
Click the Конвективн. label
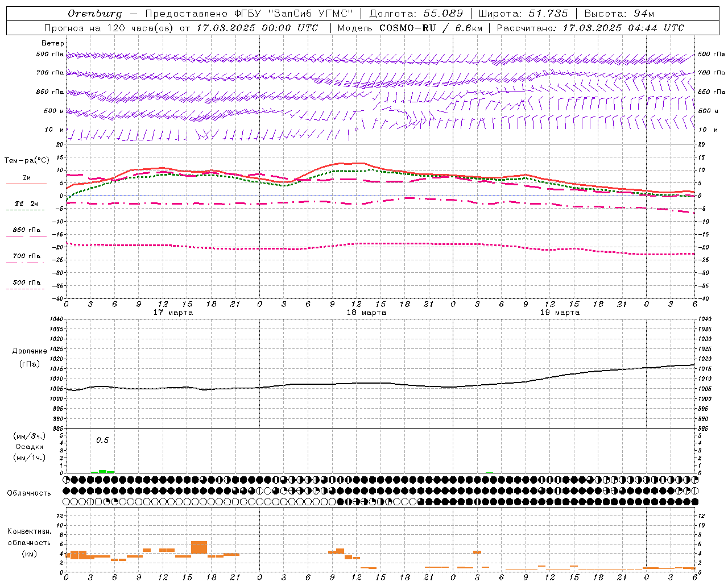(x=29, y=531)
